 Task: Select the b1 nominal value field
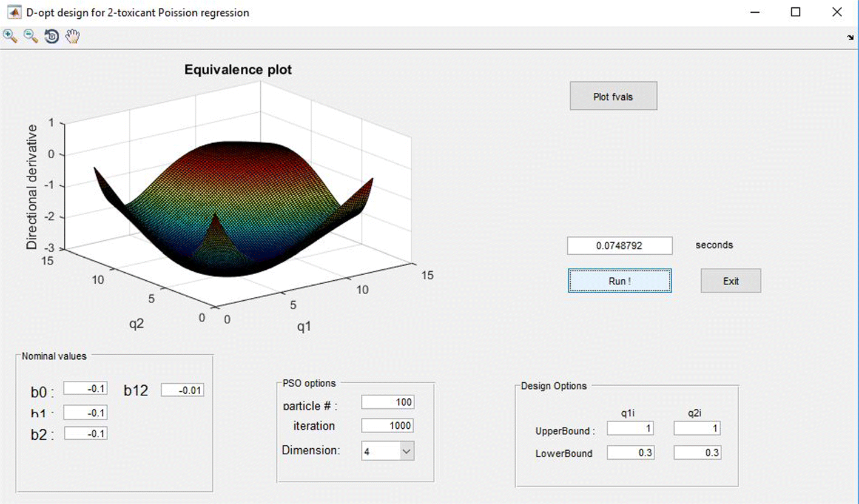pyautogui.click(x=85, y=412)
